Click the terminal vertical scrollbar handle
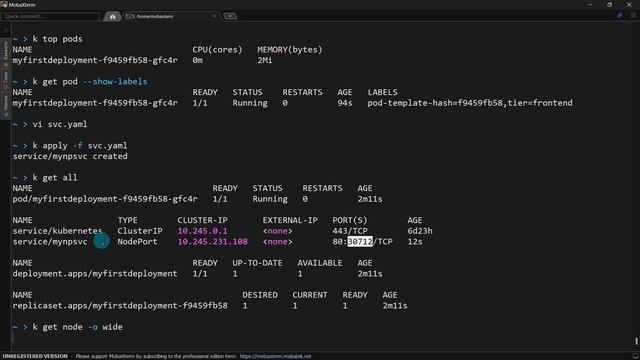Viewport: 640px width, 360px height. point(636,340)
